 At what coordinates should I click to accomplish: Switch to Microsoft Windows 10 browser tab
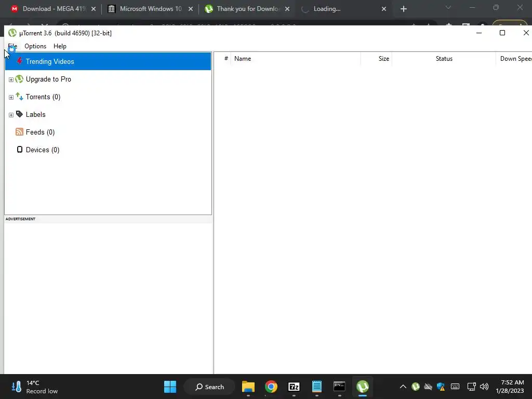[150, 9]
